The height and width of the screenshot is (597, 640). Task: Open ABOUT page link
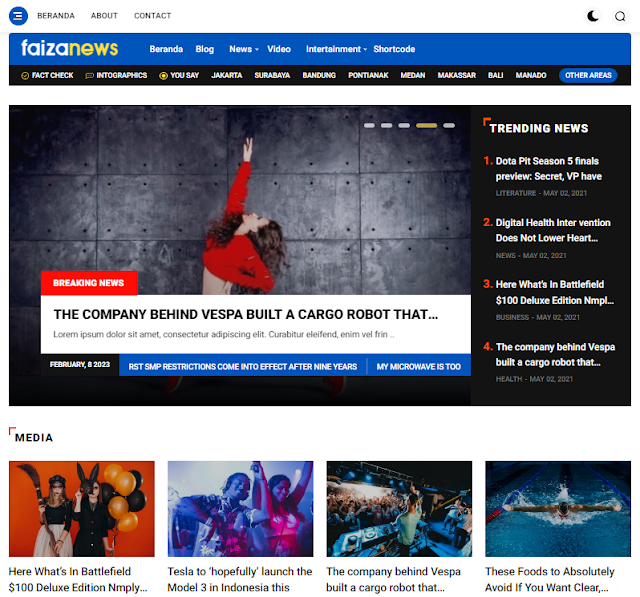[x=104, y=16]
